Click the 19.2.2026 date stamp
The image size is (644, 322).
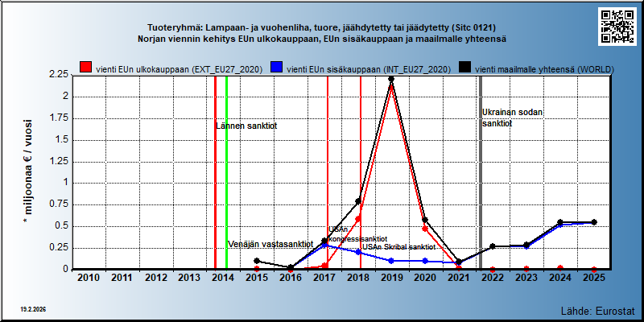point(32,309)
